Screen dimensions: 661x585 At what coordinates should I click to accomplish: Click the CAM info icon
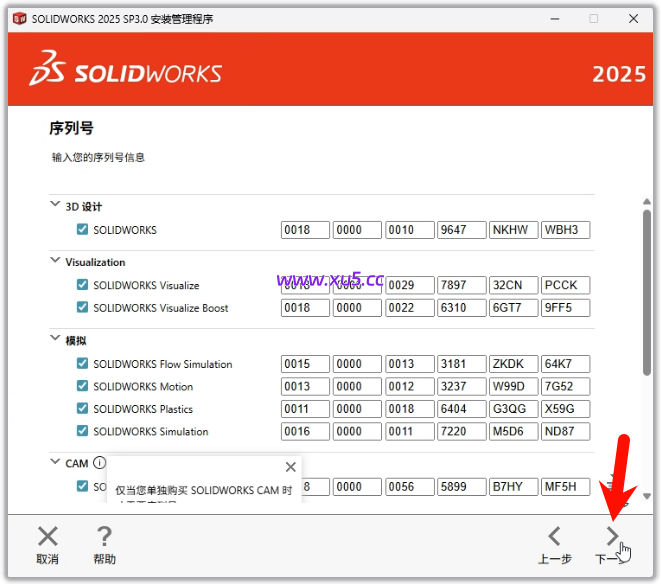pyautogui.click(x=99, y=463)
